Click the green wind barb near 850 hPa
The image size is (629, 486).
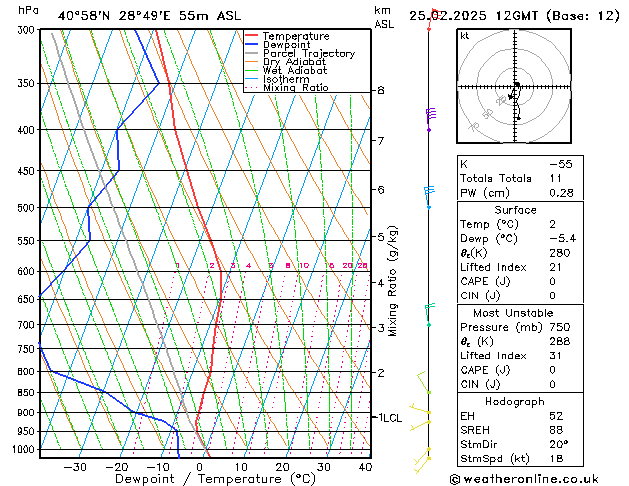[x=424, y=383]
